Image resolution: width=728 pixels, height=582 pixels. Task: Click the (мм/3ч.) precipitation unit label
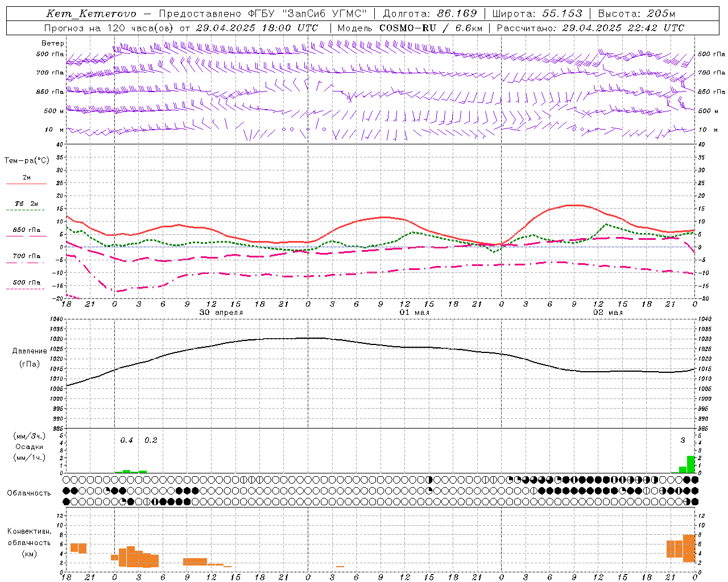(30, 436)
